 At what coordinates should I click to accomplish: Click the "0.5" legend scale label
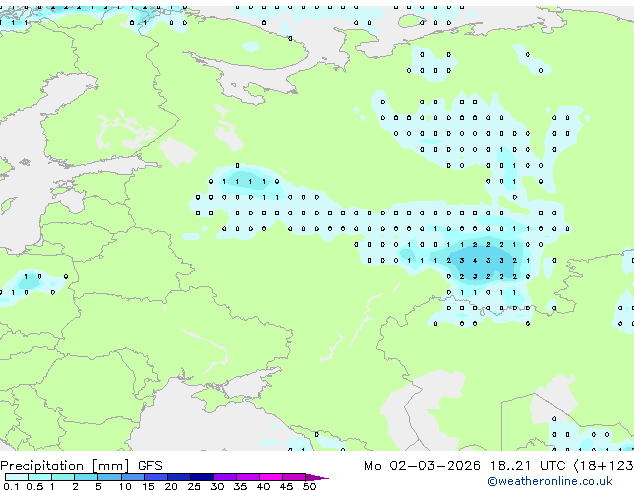(x=34, y=486)
